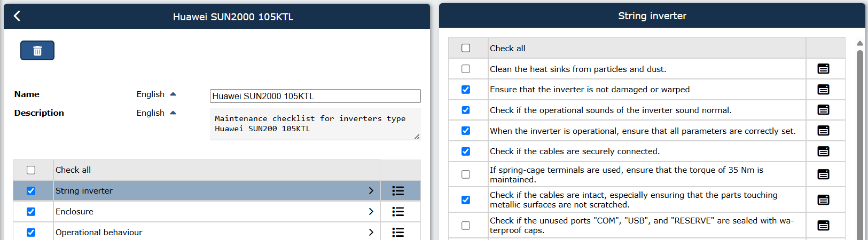This screenshot has width=868, height=240.
Task: Expand String inverter row chevron
Action: [371, 191]
